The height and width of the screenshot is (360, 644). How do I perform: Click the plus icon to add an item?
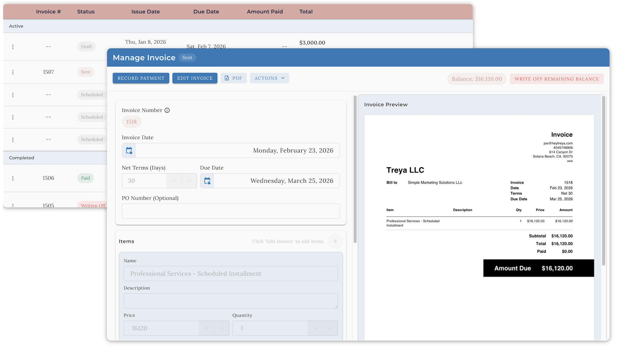click(335, 241)
